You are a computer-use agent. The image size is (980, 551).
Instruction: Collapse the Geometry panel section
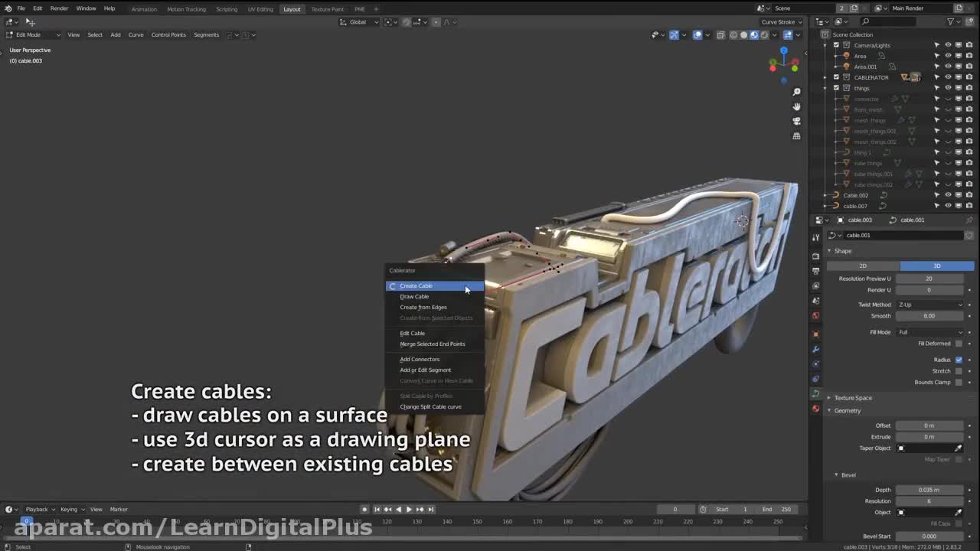(x=847, y=411)
